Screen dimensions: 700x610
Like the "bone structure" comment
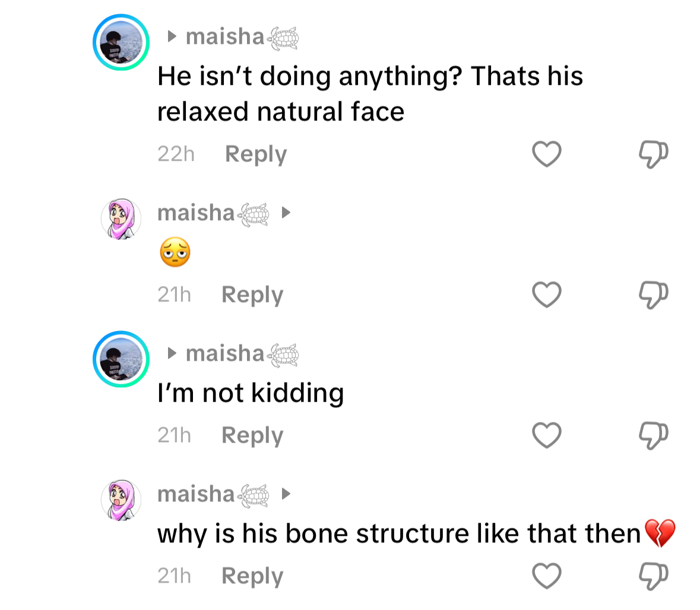(x=546, y=576)
